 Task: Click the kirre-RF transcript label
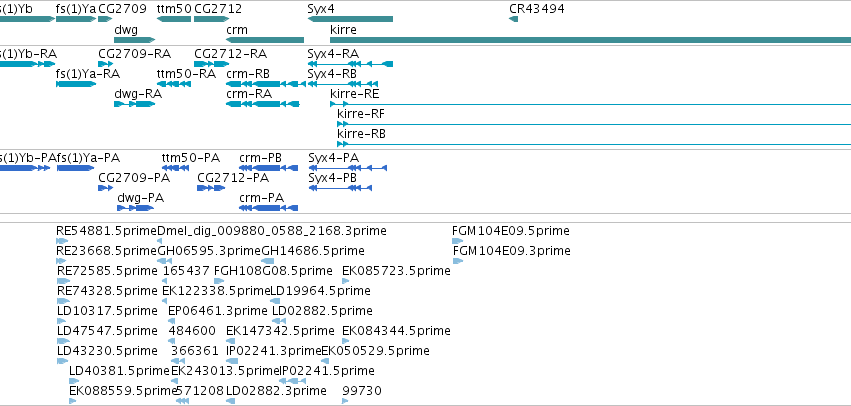click(x=361, y=114)
